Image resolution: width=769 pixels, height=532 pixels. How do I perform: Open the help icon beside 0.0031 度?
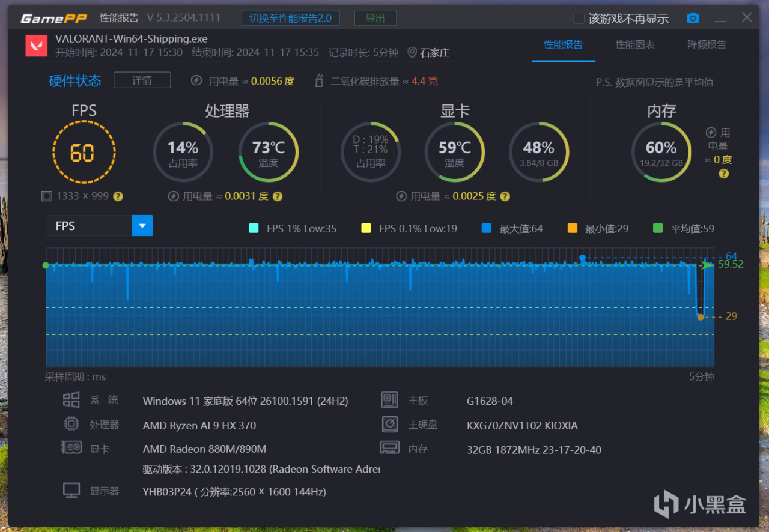(277, 196)
